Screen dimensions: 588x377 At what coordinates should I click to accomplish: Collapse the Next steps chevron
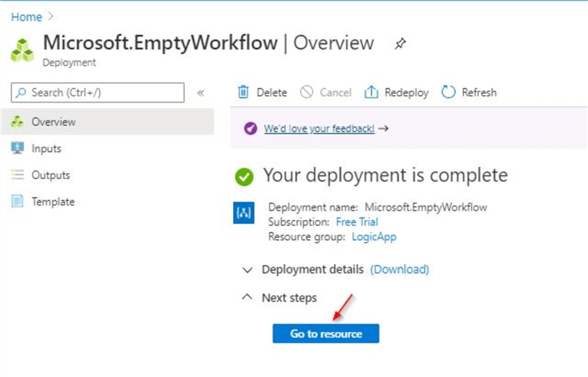point(247,297)
